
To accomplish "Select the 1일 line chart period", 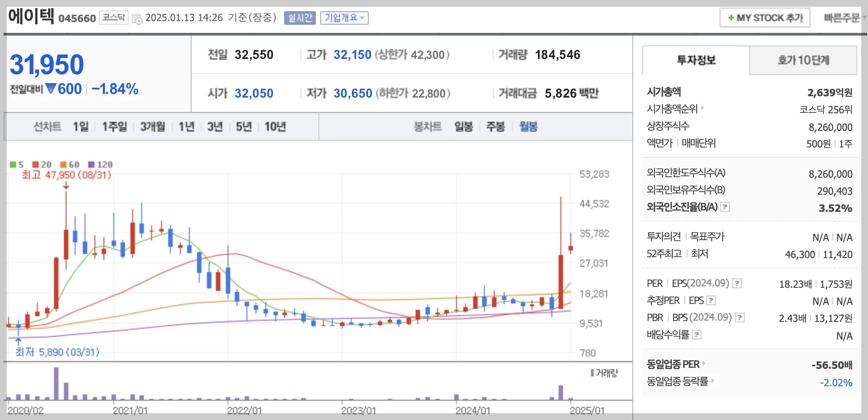I will (81, 127).
